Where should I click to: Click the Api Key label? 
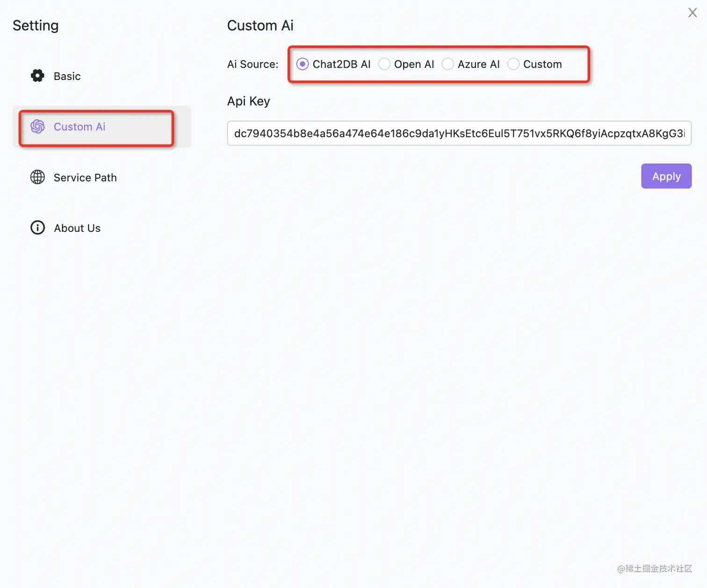[249, 101]
